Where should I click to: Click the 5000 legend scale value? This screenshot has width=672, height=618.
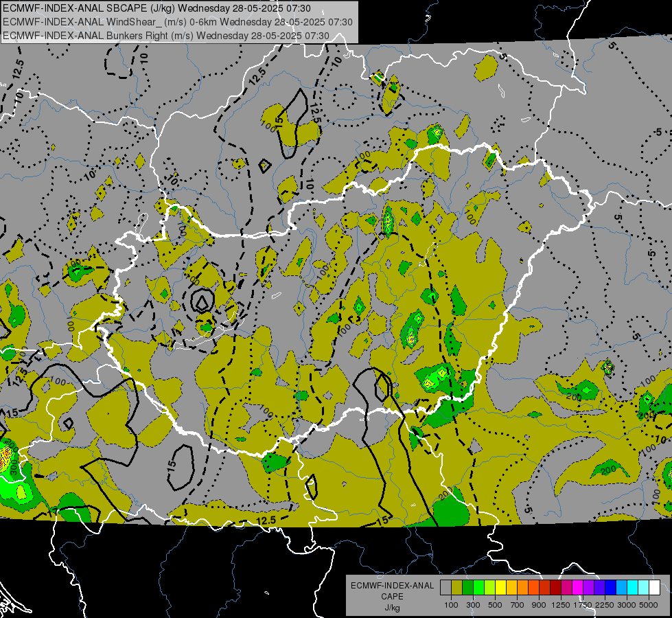pos(649,605)
